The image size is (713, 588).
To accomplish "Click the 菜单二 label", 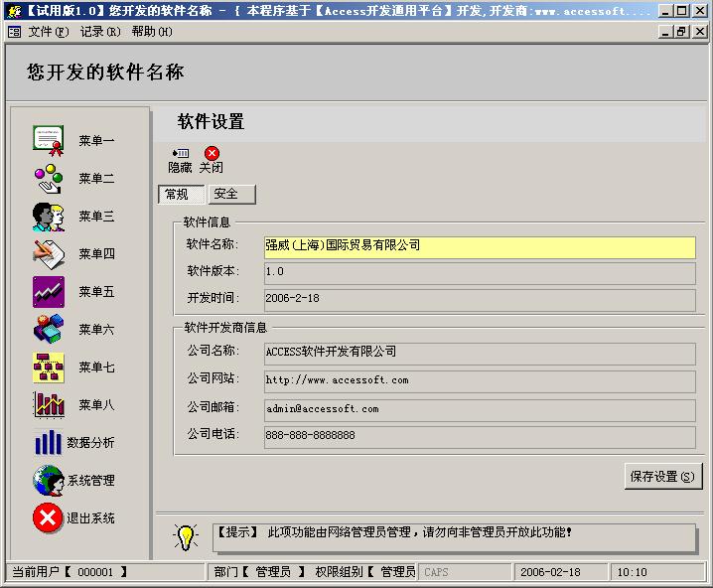I will click(x=96, y=179).
